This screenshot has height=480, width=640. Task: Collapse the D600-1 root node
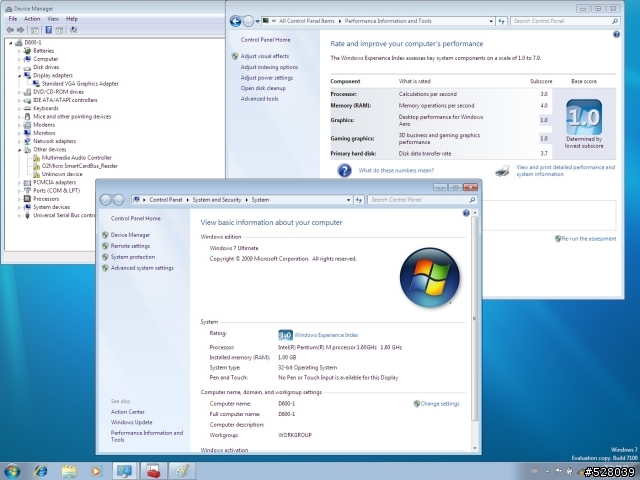(x=11, y=42)
